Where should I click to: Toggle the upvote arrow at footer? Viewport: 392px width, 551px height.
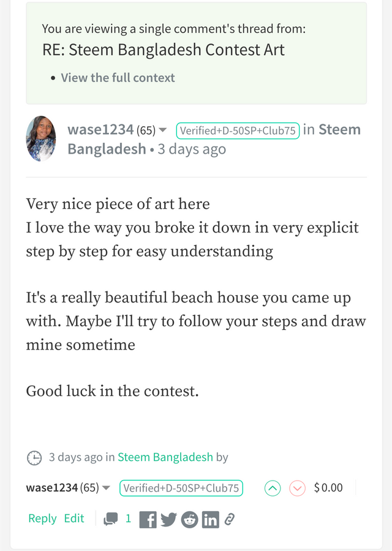pyautogui.click(x=272, y=488)
